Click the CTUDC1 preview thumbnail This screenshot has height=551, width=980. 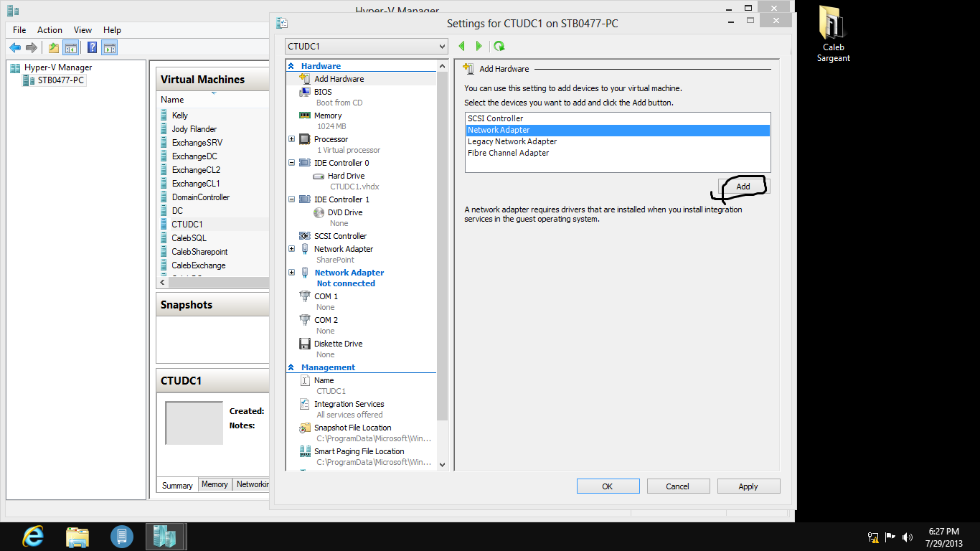[x=194, y=423]
